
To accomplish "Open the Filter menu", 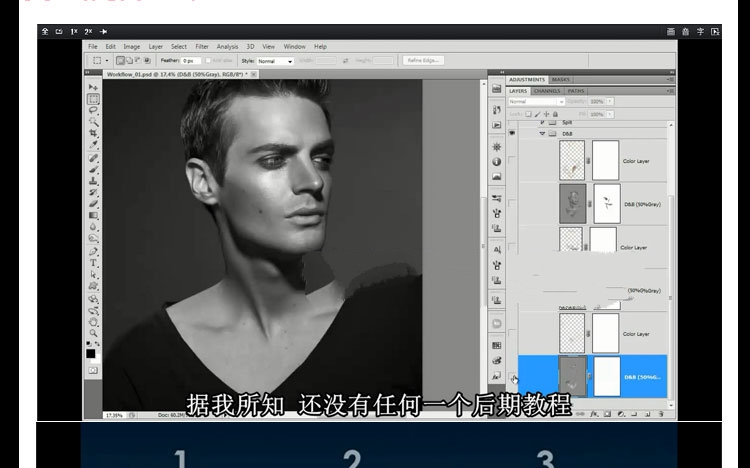I will click(202, 46).
